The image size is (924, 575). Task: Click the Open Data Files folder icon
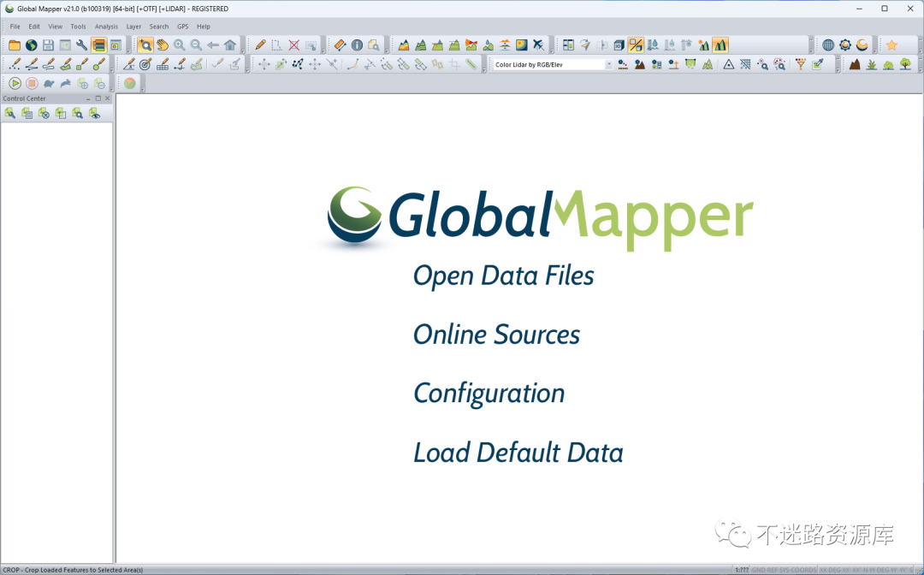coord(15,45)
